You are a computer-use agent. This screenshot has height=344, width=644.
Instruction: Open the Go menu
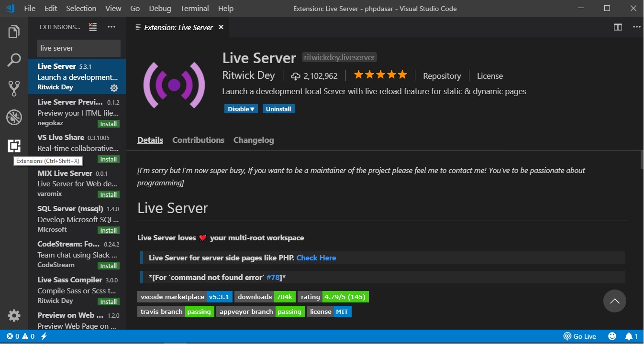[x=135, y=9]
